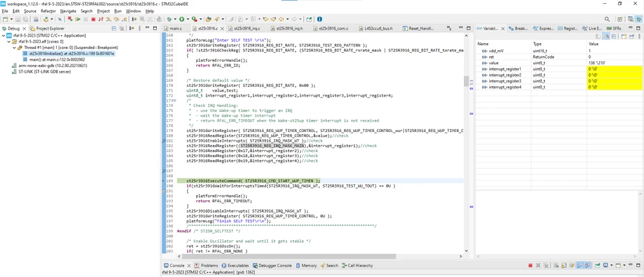The height and width of the screenshot is (277, 644).
Task: Click the blue Information Center icon
Action: pyautogui.click(x=319, y=19)
